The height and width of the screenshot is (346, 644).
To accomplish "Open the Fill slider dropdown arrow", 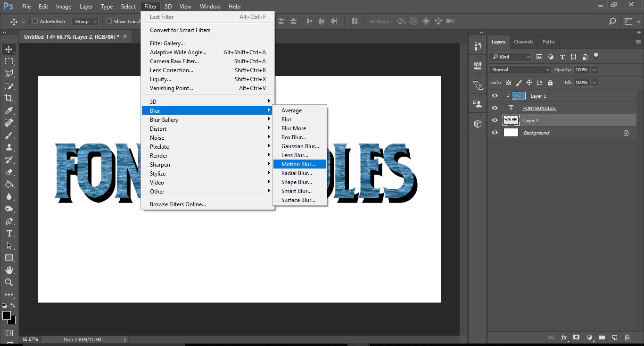I will pos(594,82).
